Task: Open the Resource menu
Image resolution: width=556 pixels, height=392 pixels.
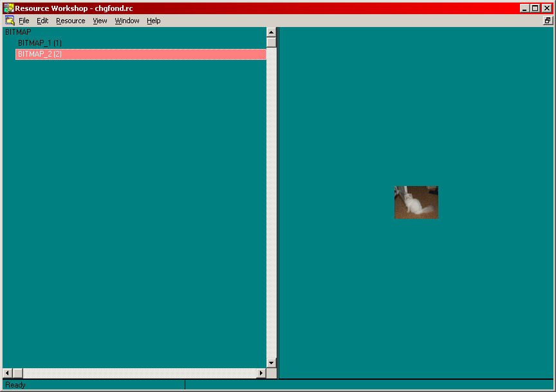Action: [x=70, y=21]
